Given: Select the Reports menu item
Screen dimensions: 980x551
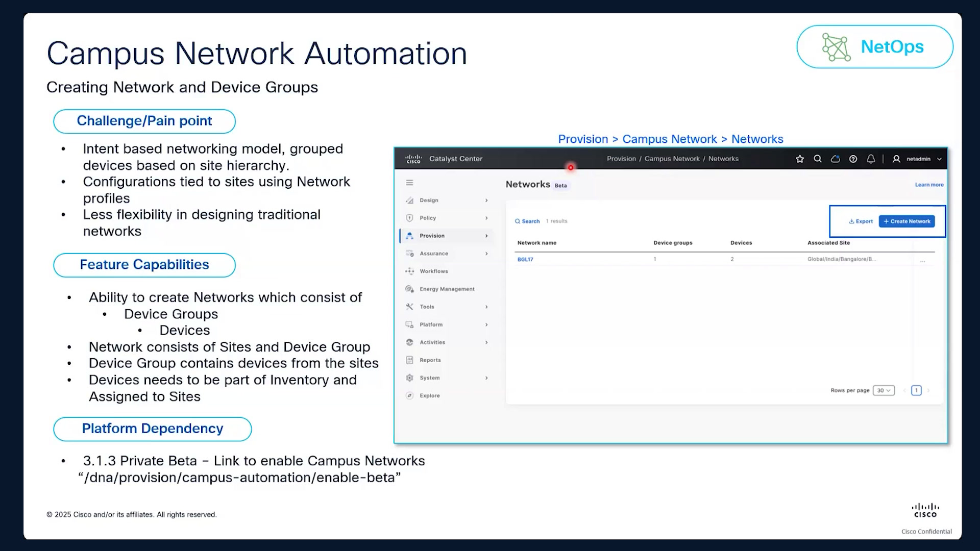Looking at the screenshot, I should [x=430, y=360].
